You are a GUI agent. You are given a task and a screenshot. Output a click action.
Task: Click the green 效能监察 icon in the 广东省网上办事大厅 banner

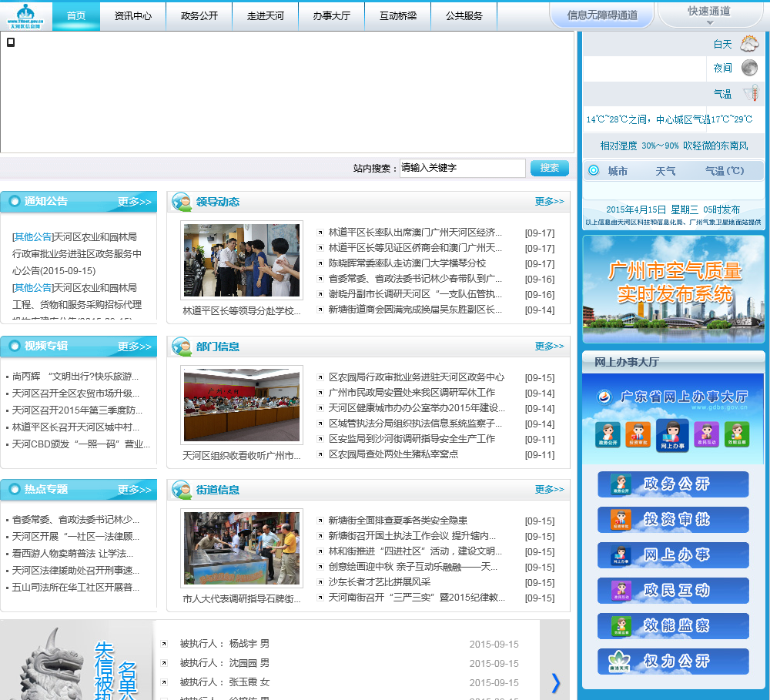pyautogui.click(x=737, y=435)
